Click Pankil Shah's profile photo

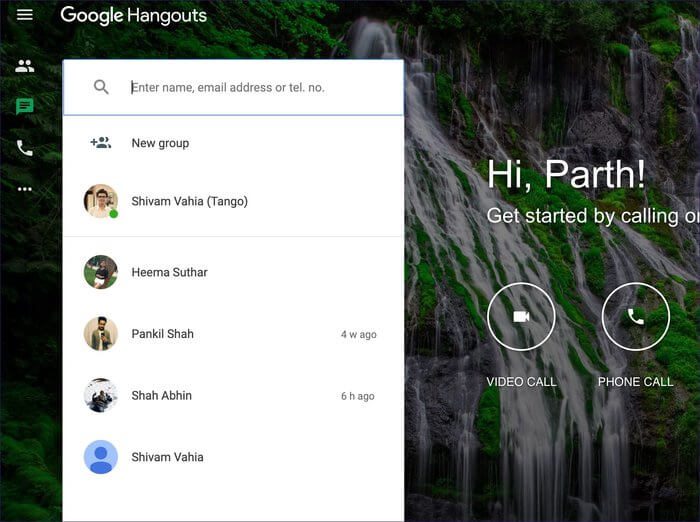[101, 334]
